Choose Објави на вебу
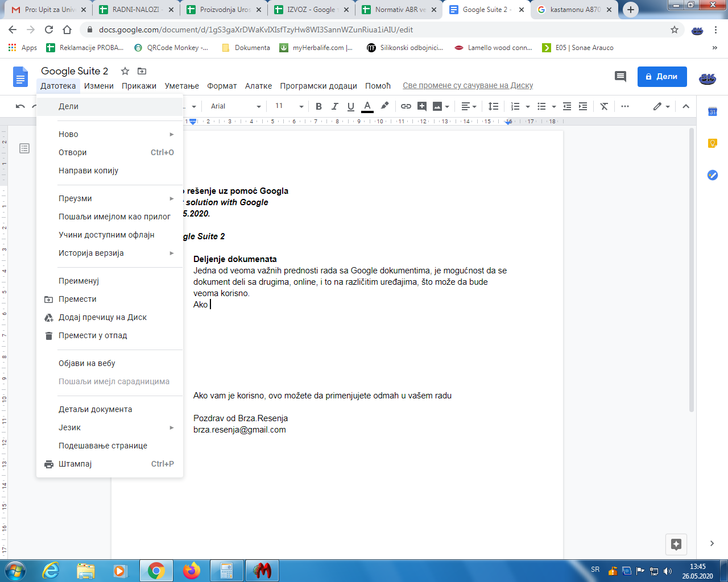Image resolution: width=728 pixels, height=582 pixels. click(110, 363)
